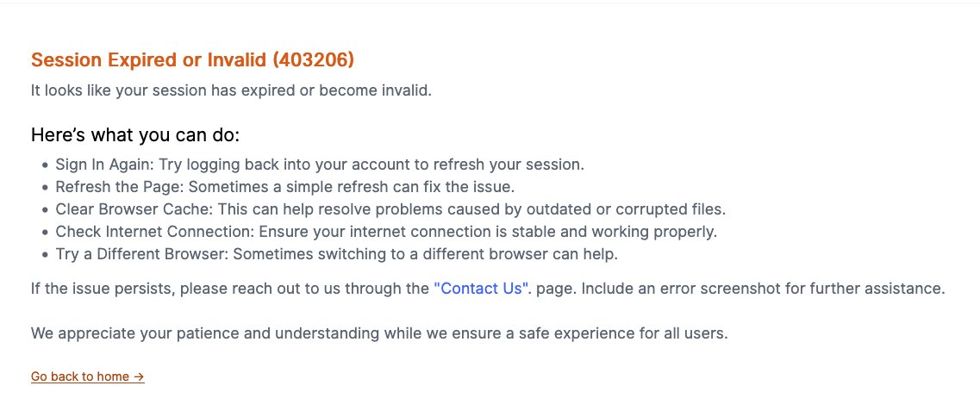Viewport: 980px width, 398px height.
Task: Click the arrow icon after "Go back to home"
Action: 139,376
